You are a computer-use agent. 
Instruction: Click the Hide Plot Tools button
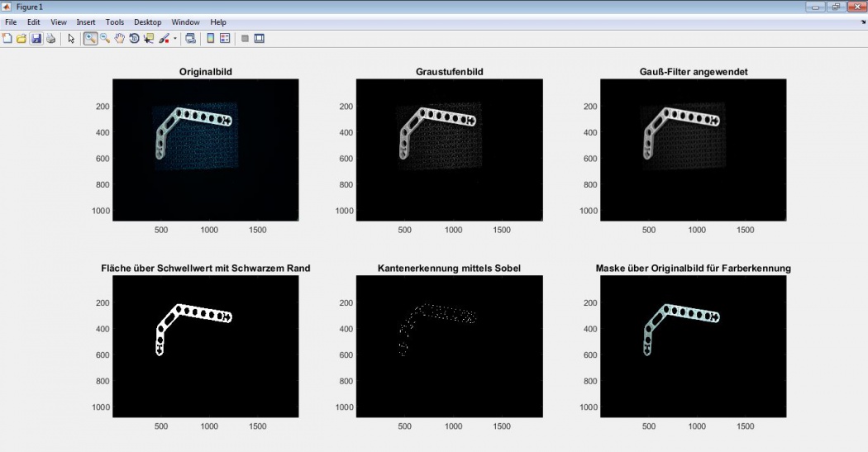point(245,38)
